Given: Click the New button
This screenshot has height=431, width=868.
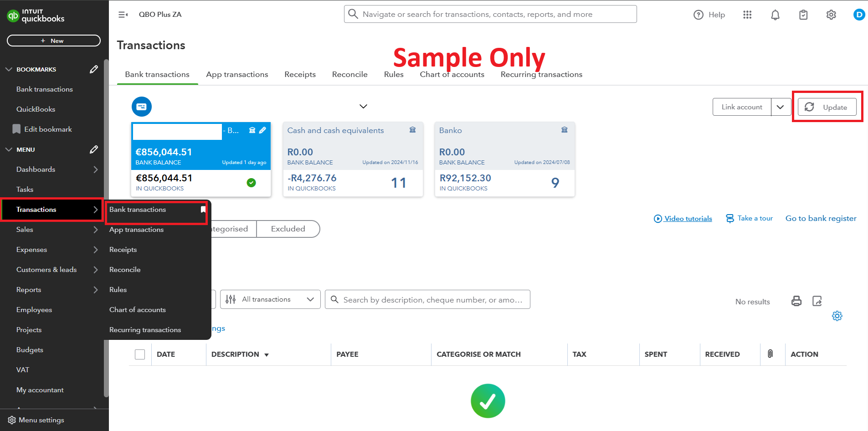Looking at the screenshot, I should 54,41.
